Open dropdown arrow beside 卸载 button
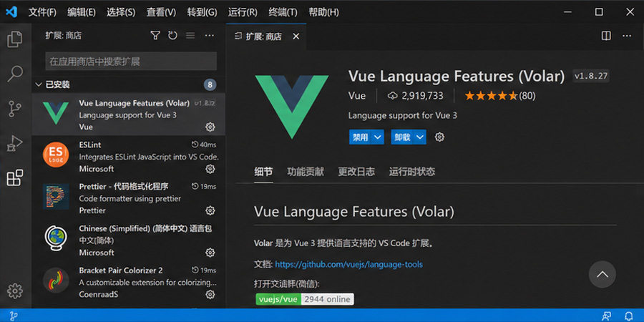 [x=420, y=137]
